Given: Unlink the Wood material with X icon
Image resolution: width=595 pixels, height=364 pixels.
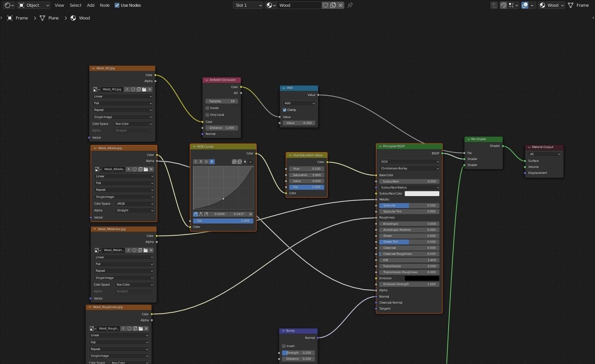Looking at the screenshot, I should (341, 5).
